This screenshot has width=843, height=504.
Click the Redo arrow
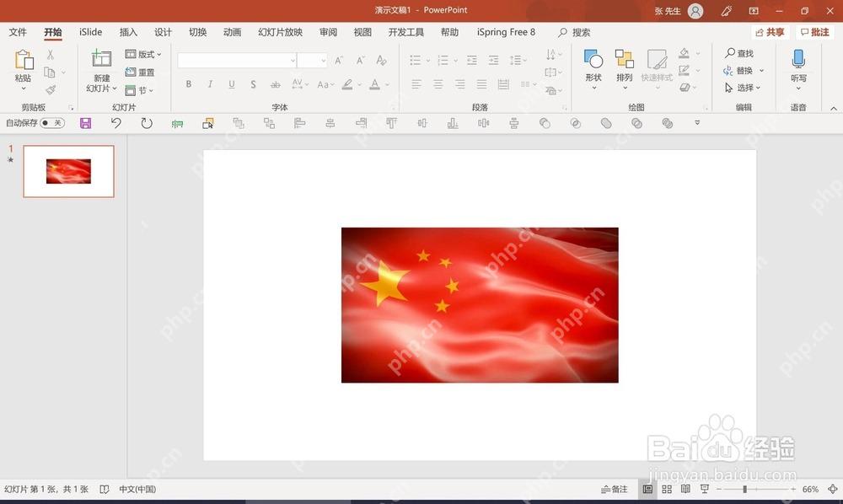coord(146,123)
